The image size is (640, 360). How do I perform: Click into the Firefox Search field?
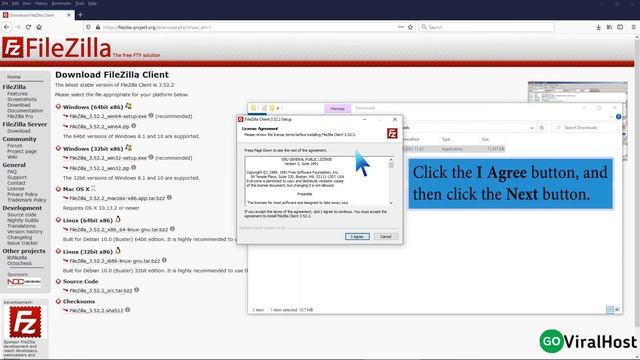pos(487,27)
